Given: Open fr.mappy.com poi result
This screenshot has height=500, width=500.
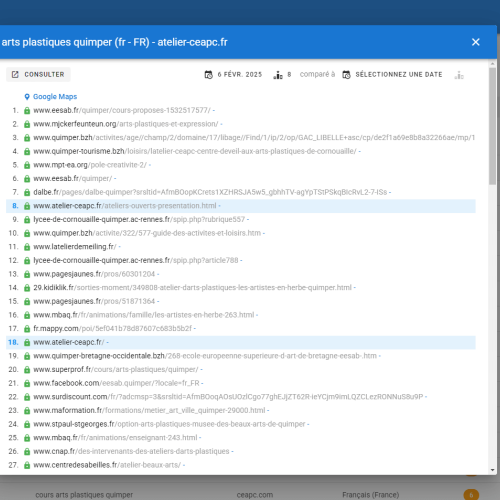Looking at the screenshot, I should tap(112, 329).
